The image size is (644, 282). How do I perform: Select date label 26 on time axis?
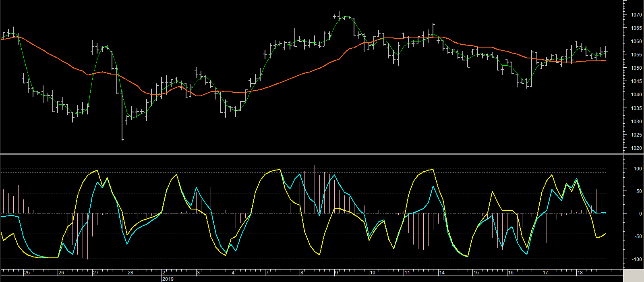(61, 273)
